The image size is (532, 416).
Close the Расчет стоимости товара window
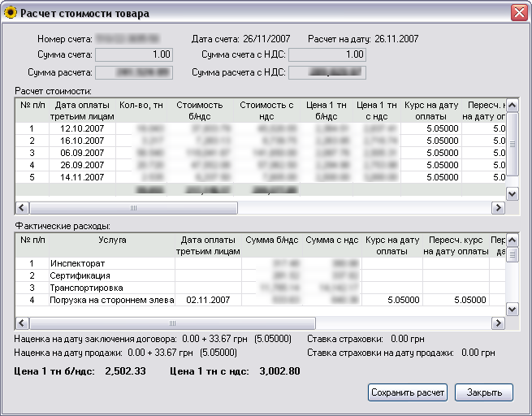(x=518, y=13)
